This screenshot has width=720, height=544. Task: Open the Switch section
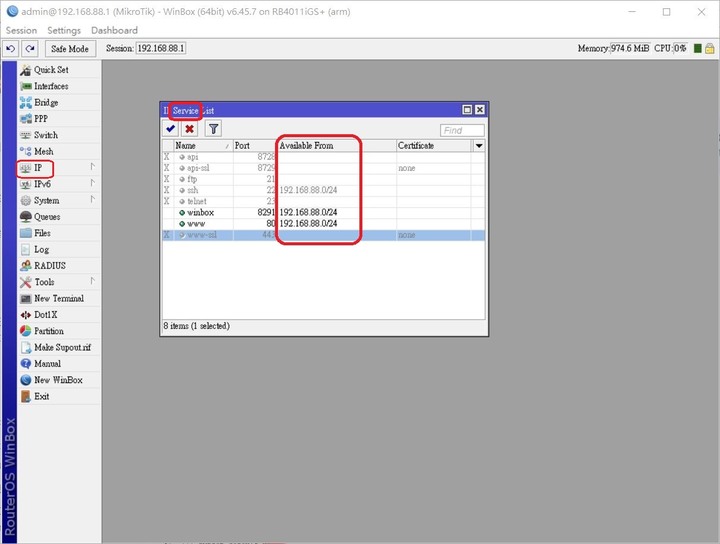[59, 135]
